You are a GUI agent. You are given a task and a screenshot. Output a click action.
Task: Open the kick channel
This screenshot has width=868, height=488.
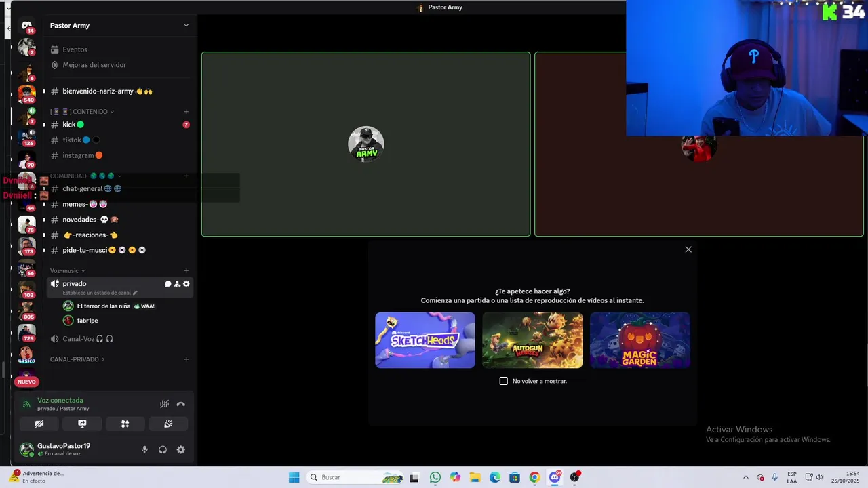[x=120, y=125]
